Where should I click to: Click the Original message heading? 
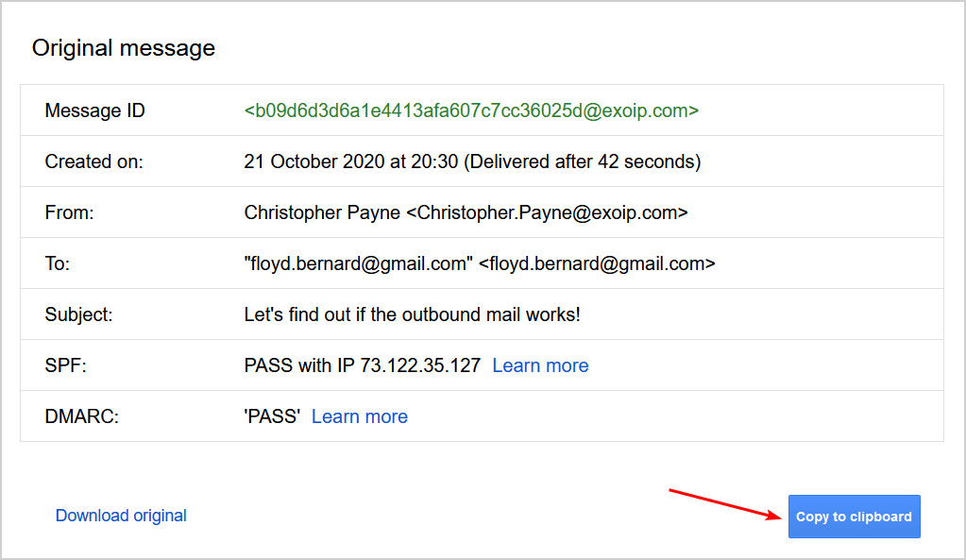point(124,48)
